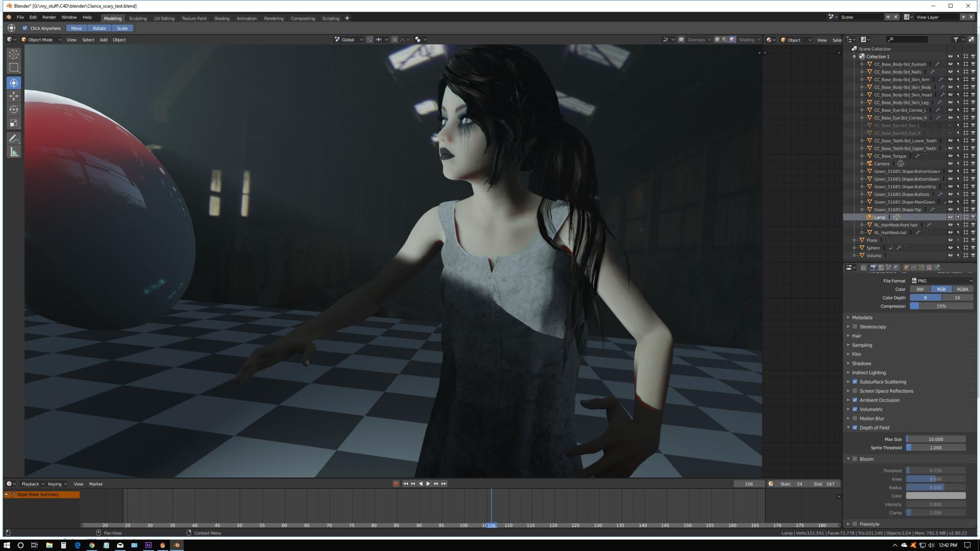Click frame 106 on the timeline
Image resolution: width=980 pixels, height=551 pixels.
tap(490, 525)
